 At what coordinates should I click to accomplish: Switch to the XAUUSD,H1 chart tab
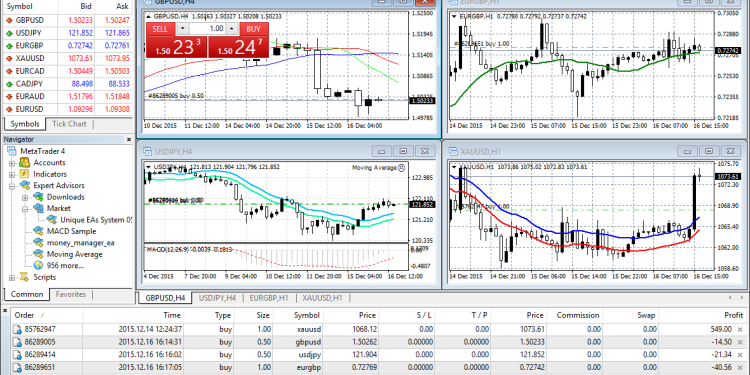pyautogui.click(x=322, y=298)
